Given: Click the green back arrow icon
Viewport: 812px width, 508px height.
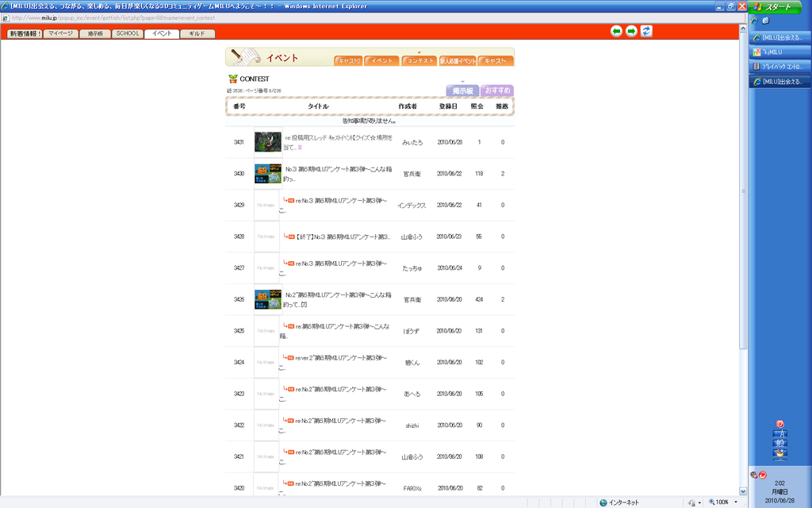Looking at the screenshot, I should 616,31.
